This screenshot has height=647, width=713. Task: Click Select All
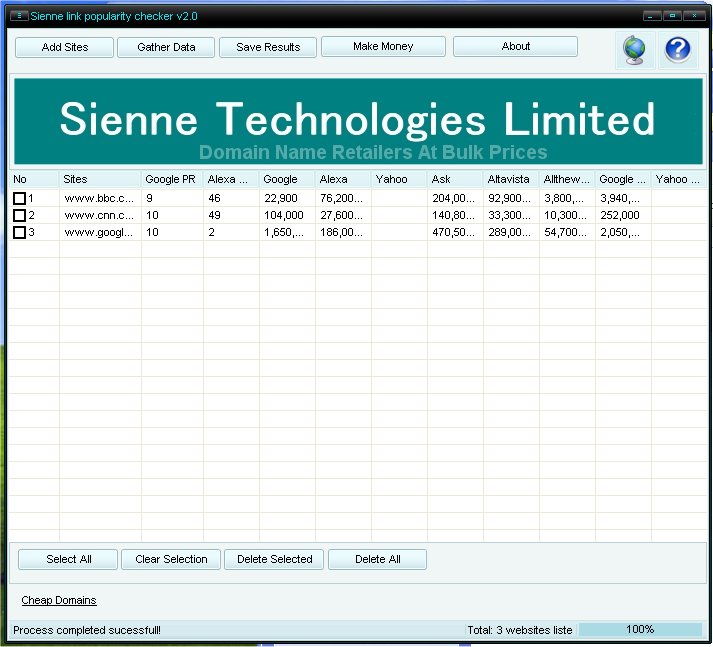(68, 559)
